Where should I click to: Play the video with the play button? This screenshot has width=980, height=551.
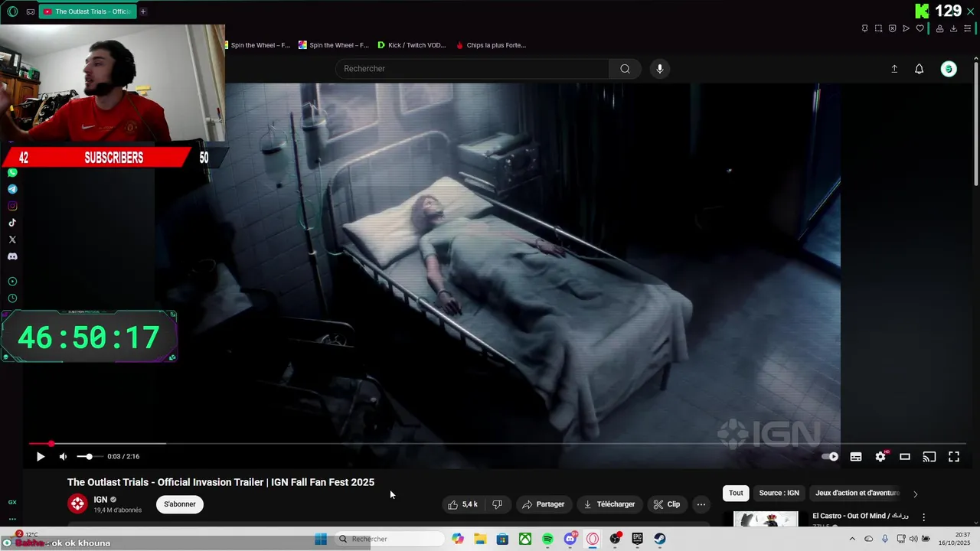coord(41,457)
